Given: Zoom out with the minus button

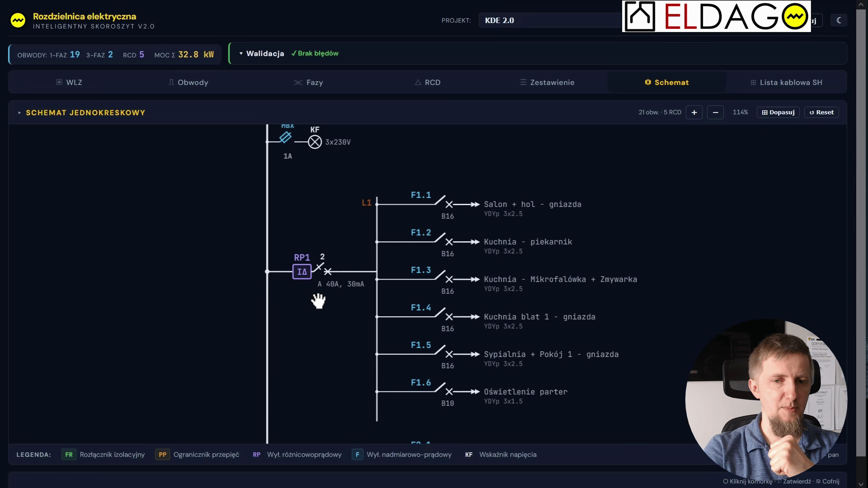Looking at the screenshot, I should coord(715,113).
